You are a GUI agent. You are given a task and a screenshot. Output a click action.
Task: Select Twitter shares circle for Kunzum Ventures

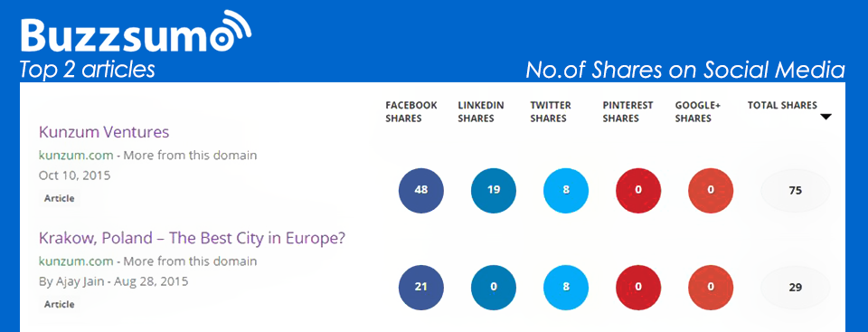(x=566, y=190)
